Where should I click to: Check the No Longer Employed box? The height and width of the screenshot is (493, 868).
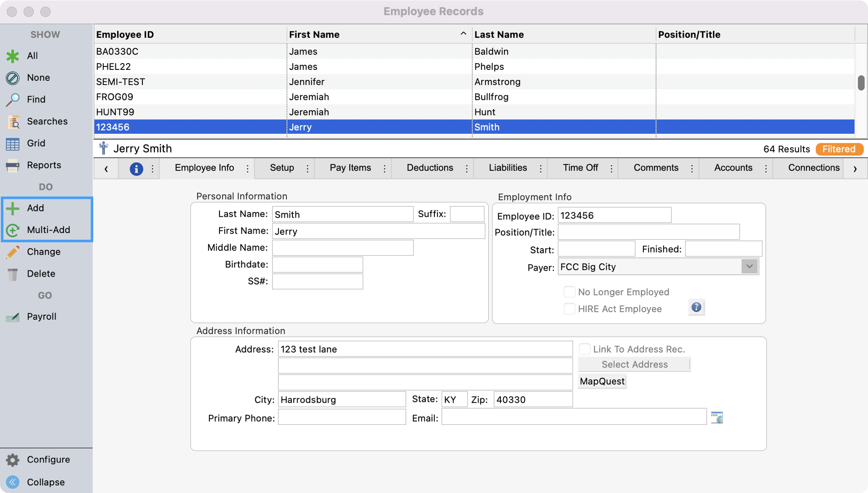pyautogui.click(x=569, y=292)
